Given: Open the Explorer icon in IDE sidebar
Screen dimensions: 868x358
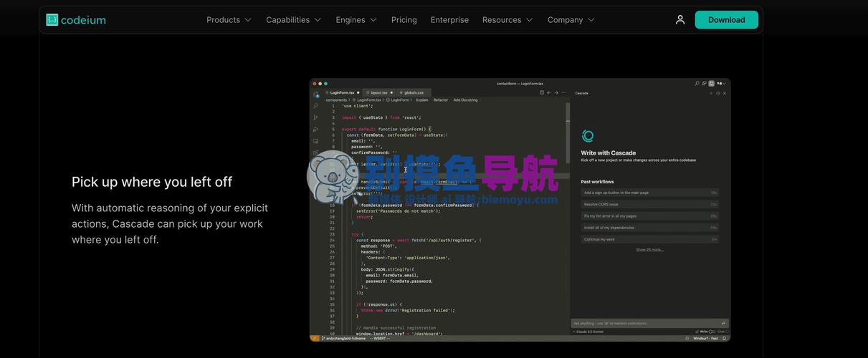Looking at the screenshot, I should (x=315, y=95).
